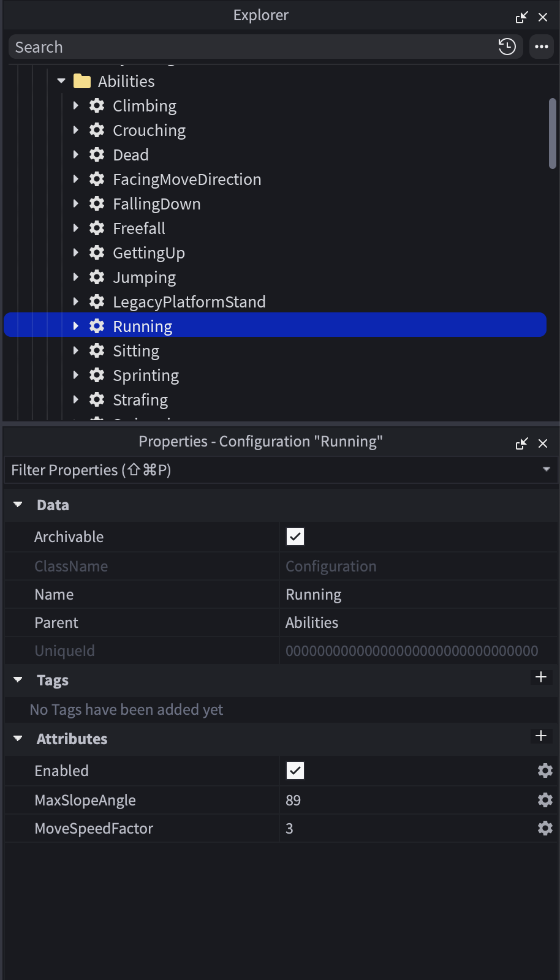
Task: Expand the Climbing configuration node
Action: 75,105
